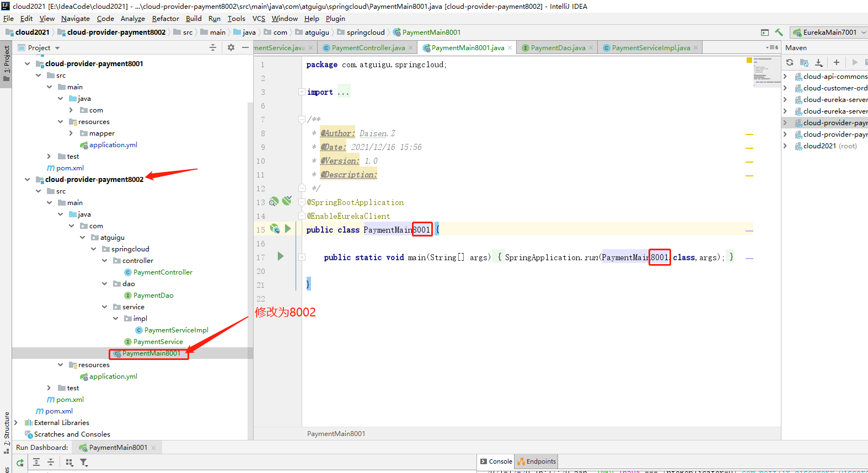Click PaymentMain8001 breadcrumb at the editor bottom
The width and height of the screenshot is (868, 473).
coord(336,434)
